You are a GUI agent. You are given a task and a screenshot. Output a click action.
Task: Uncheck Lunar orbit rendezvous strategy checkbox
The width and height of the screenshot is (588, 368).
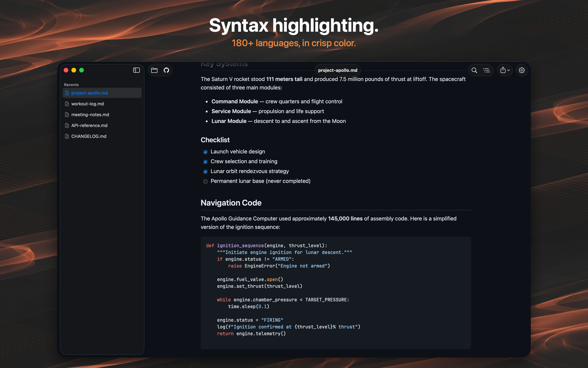pyautogui.click(x=205, y=172)
